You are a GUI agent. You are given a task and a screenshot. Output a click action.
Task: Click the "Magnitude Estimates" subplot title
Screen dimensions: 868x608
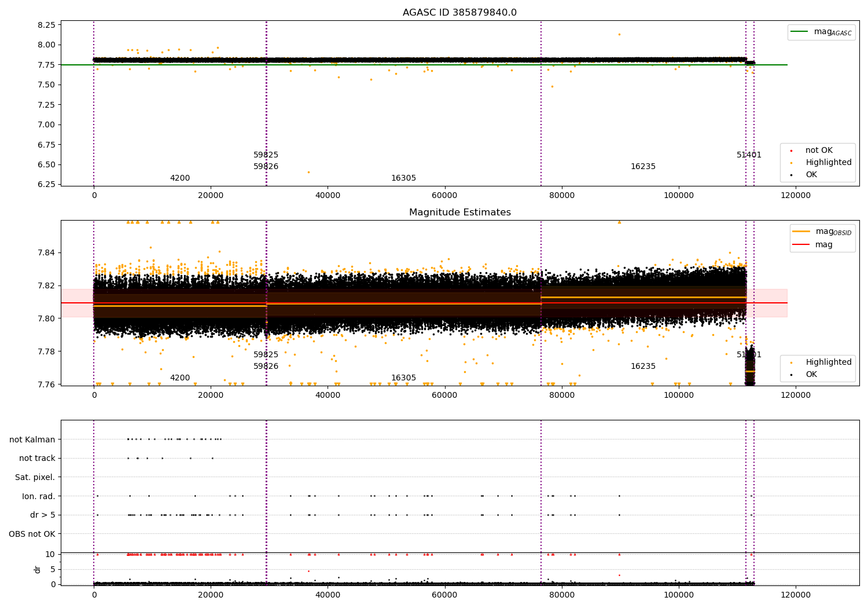coord(459,213)
